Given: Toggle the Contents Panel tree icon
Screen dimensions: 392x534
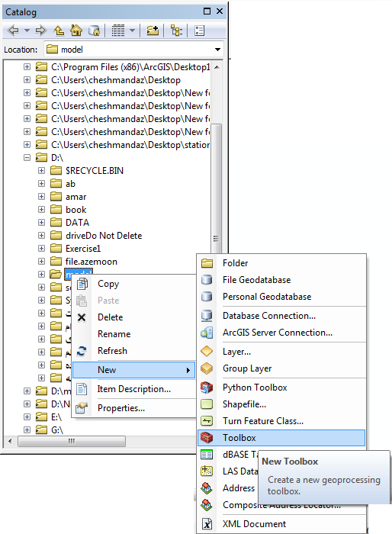Looking at the screenshot, I should [x=176, y=31].
